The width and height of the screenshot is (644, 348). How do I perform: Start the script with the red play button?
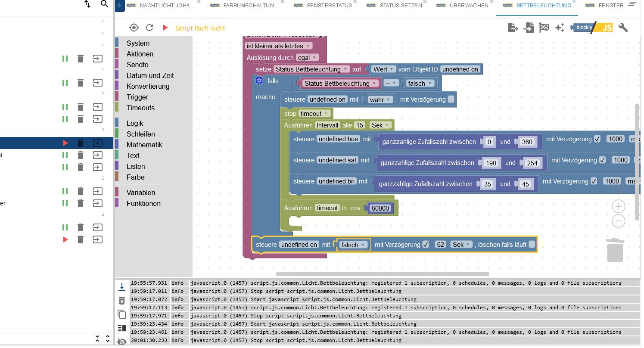pos(165,28)
